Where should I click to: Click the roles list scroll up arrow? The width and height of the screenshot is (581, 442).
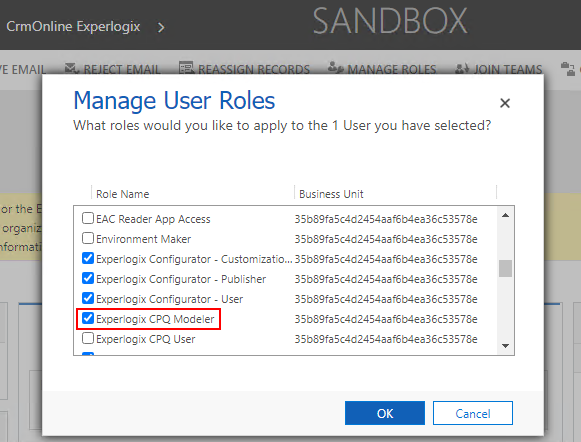[505, 215]
